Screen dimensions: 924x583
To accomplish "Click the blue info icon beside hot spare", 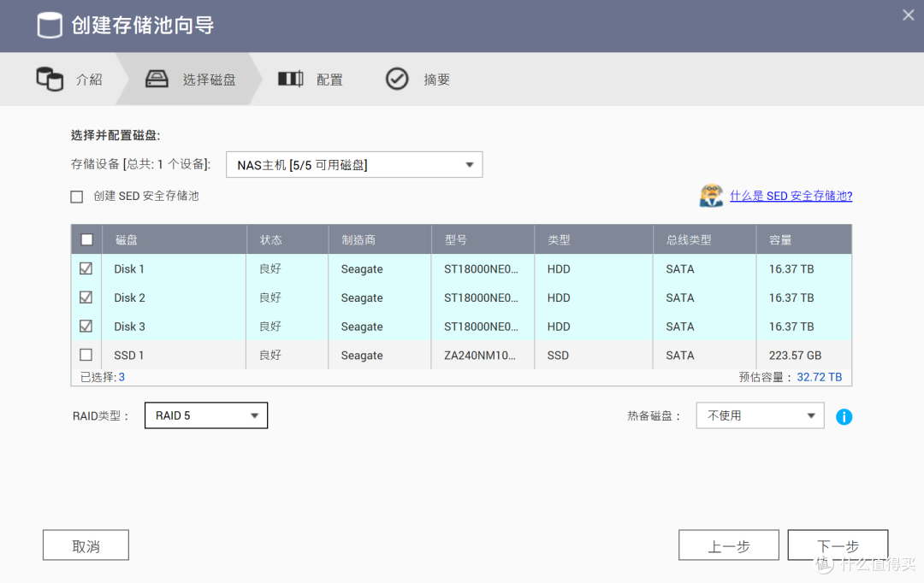I will coord(844,417).
